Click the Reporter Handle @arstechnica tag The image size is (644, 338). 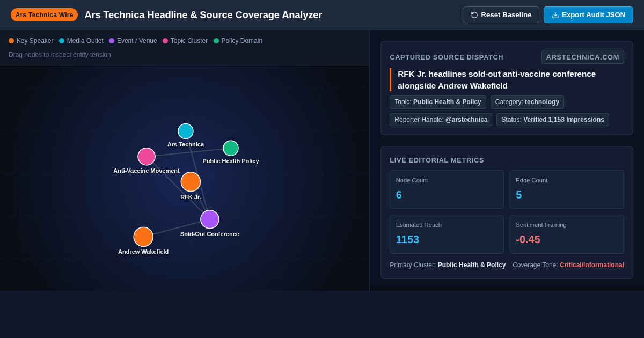(441, 120)
